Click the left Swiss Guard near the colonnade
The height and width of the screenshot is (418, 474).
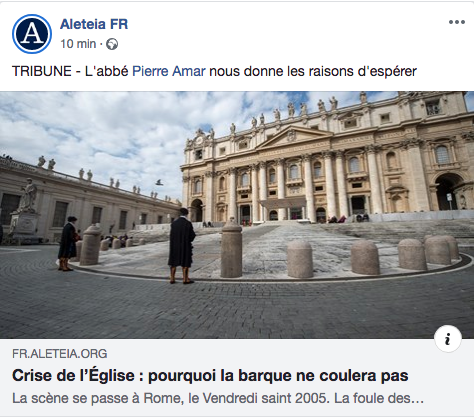(68, 243)
